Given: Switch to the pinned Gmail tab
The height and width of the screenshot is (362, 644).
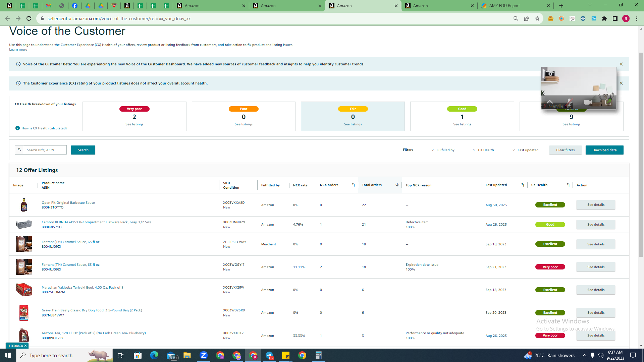Looking at the screenshot, I should pos(49,6).
